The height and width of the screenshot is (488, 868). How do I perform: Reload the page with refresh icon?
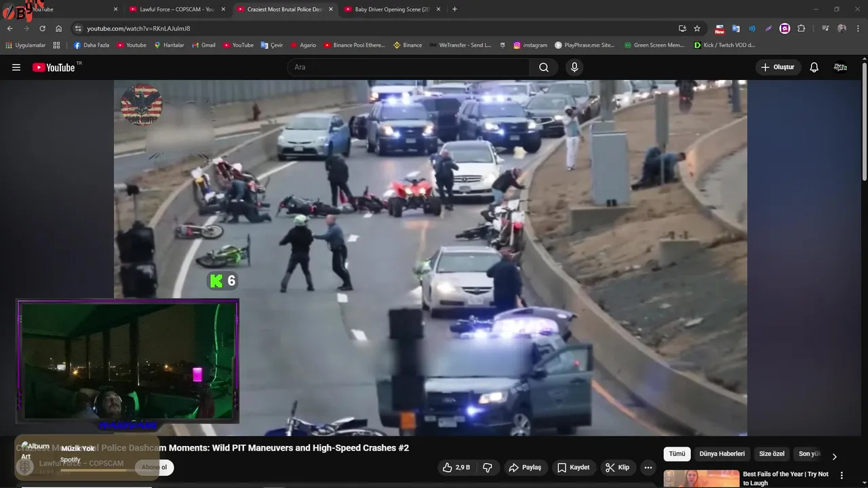[42, 28]
